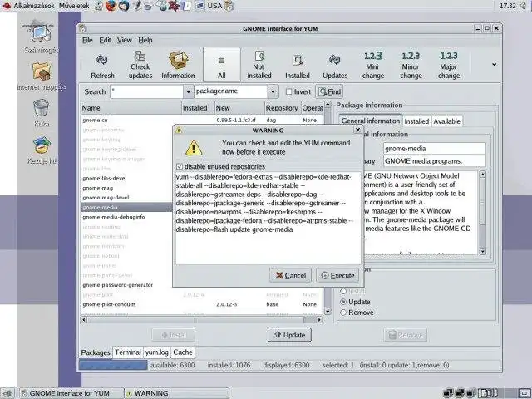Screen dimensions: 532x399
Task: Open the Műveletek panel menu
Action: (x=74, y=6)
